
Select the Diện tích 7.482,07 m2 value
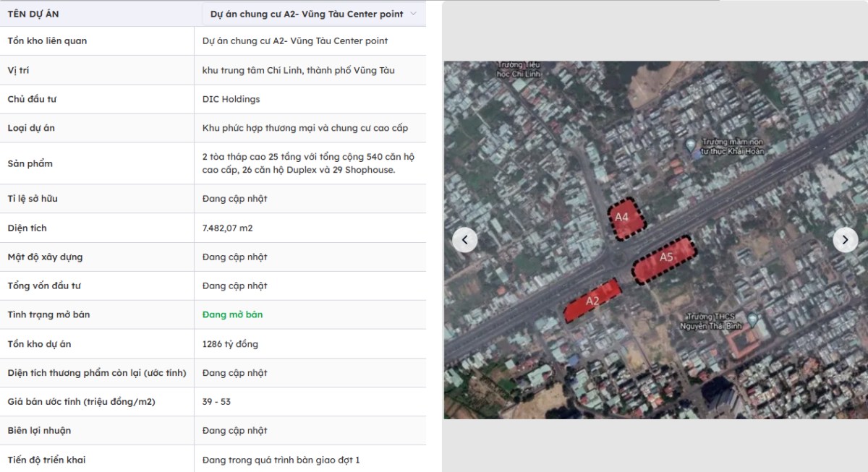tap(228, 228)
